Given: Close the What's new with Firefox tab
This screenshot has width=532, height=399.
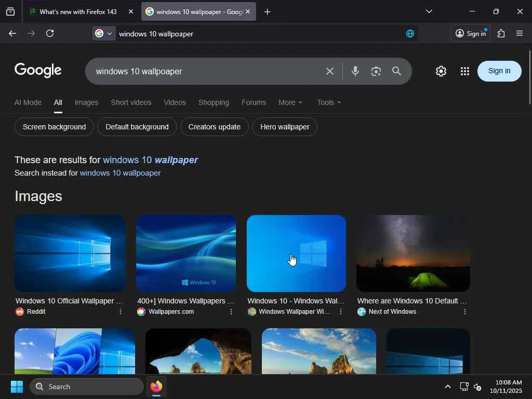Looking at the screenshot, I should click(x=131, y=11).
